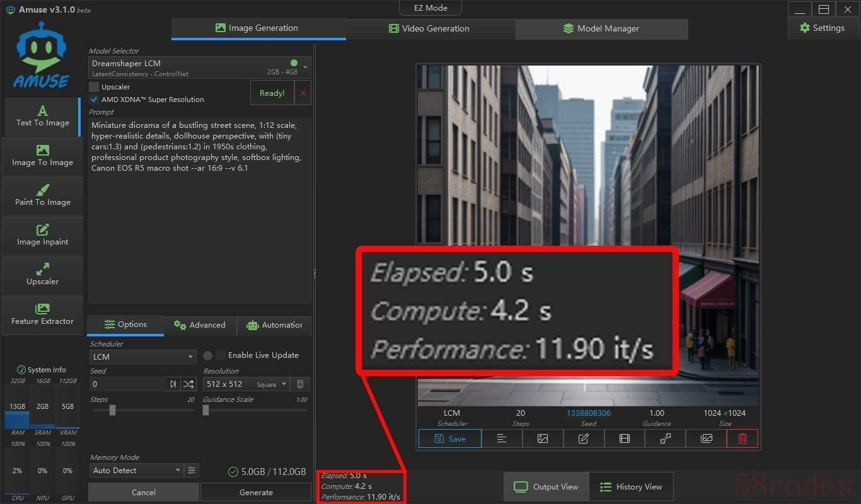This screenshot has height=504, width=861.
Task: Open the Model Manager tab
Action: tap(601, 28)
